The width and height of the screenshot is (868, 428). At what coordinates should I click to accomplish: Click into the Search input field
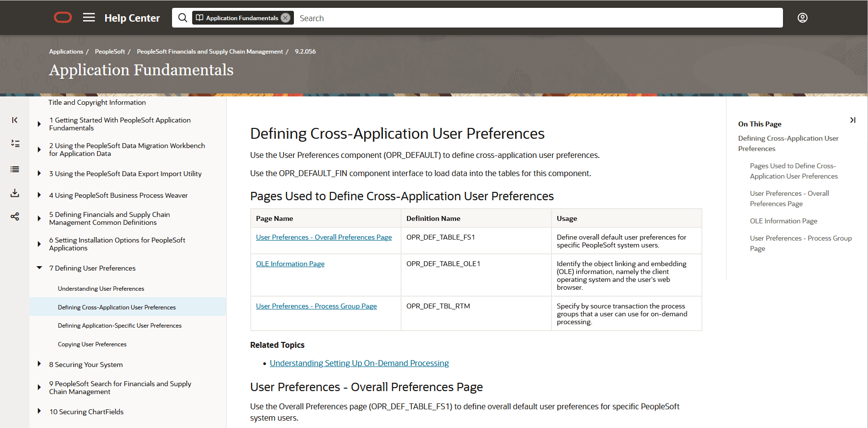coord(538,18)
